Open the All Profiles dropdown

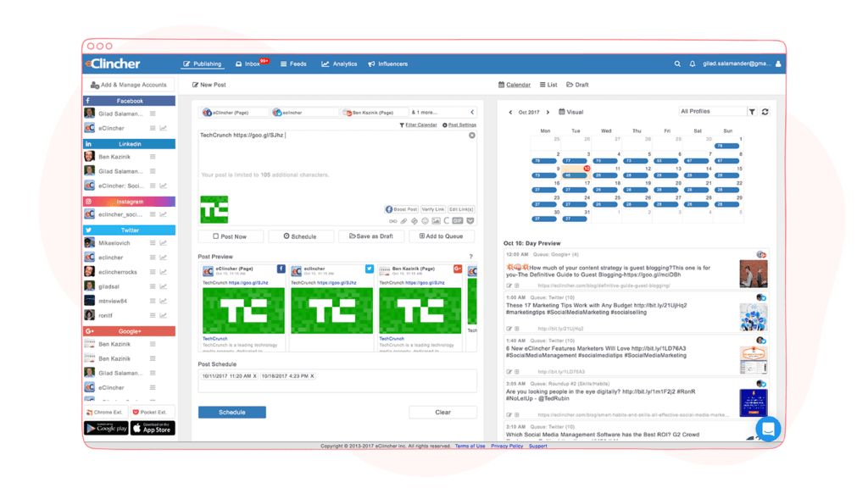coord(712,111)
